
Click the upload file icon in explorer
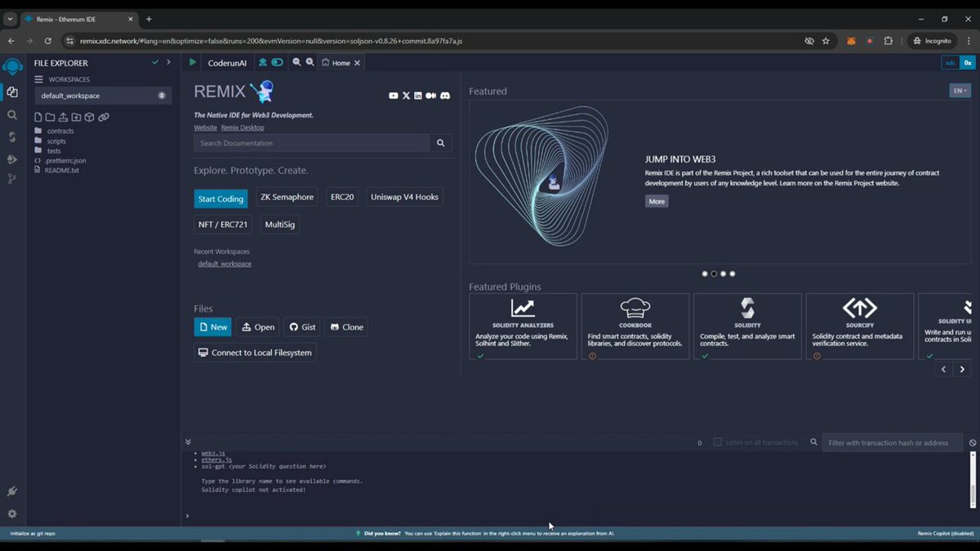point(63,118)
